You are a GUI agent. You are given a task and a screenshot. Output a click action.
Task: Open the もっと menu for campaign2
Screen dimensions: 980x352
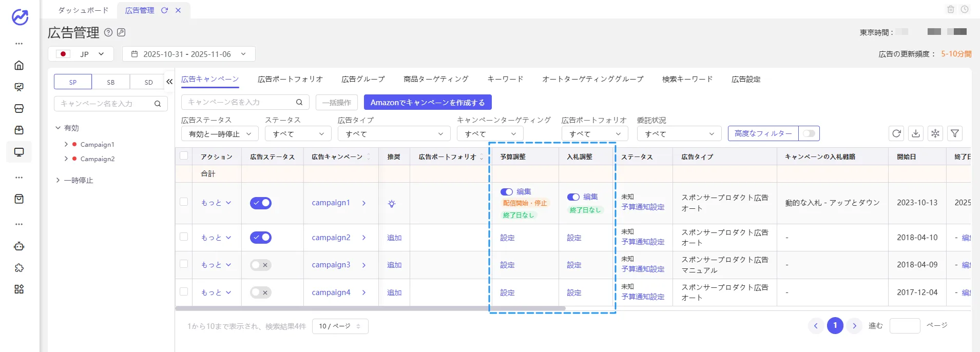point(216,238)
